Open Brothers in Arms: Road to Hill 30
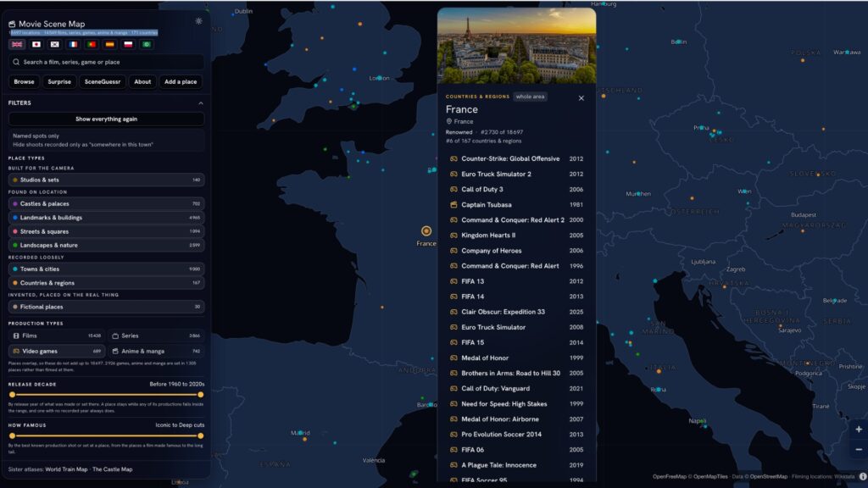The image size is (868, 488). 516,374
